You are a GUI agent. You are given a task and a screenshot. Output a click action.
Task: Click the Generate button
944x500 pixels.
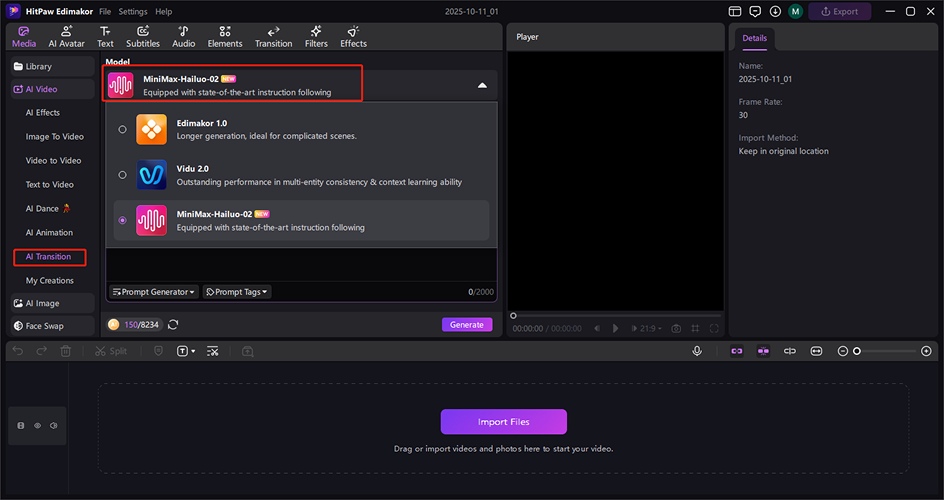coord(467,324)
